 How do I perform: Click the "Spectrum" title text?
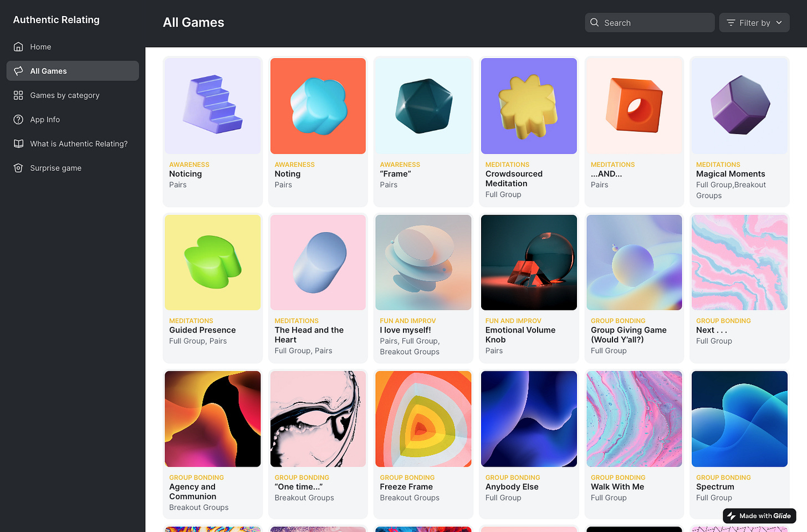[x=715, y=487]
